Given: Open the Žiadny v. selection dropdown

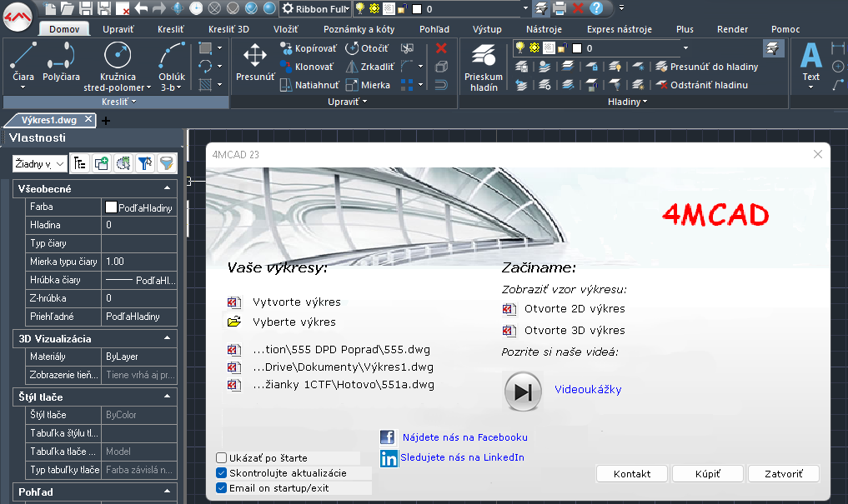Looking at the screenshot, I should [39, 163].
